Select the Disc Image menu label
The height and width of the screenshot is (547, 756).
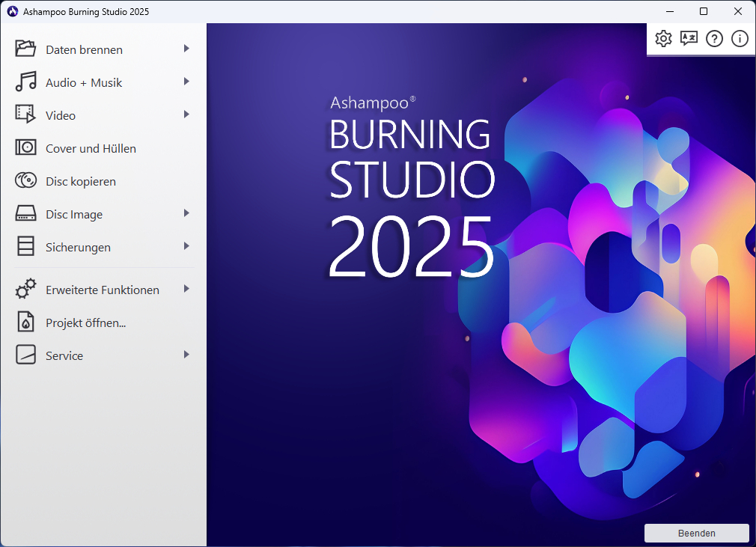coord(74,215)
